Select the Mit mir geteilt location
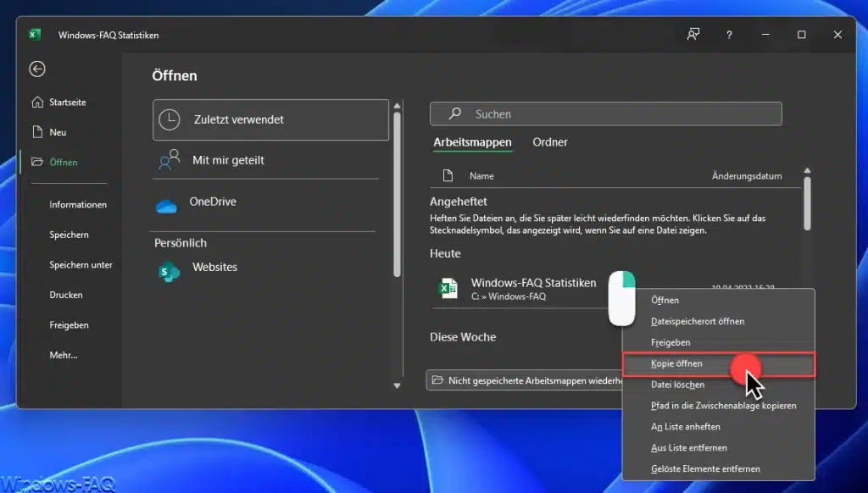 click(x=265, y=160)
